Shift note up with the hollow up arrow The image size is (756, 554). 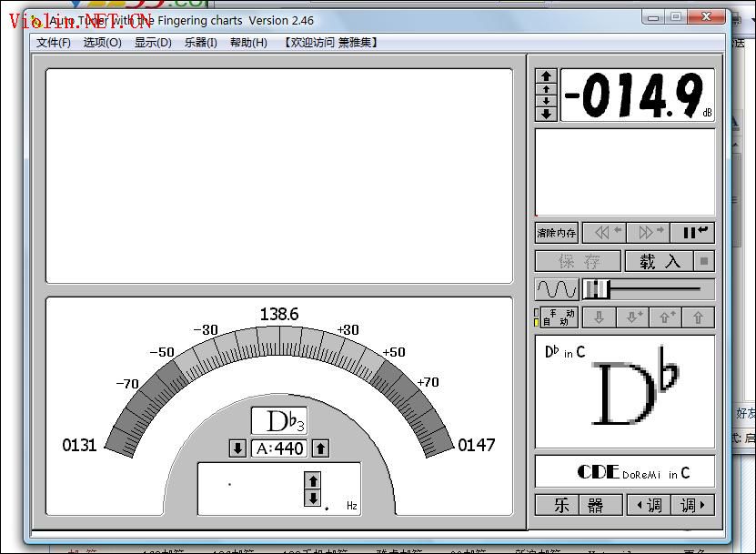pyautogui.click(x=698, y=317)
